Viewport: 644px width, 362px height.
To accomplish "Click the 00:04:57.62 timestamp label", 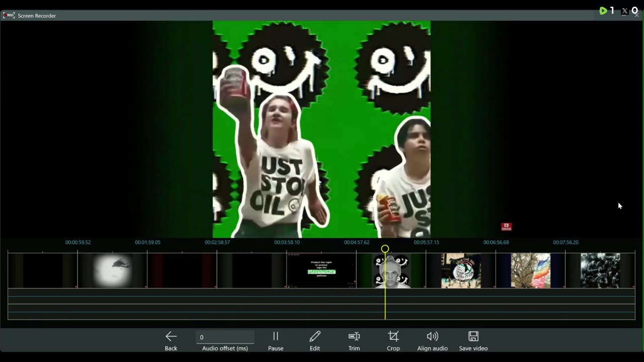I will pyautogui.click(x=357, y=242).
